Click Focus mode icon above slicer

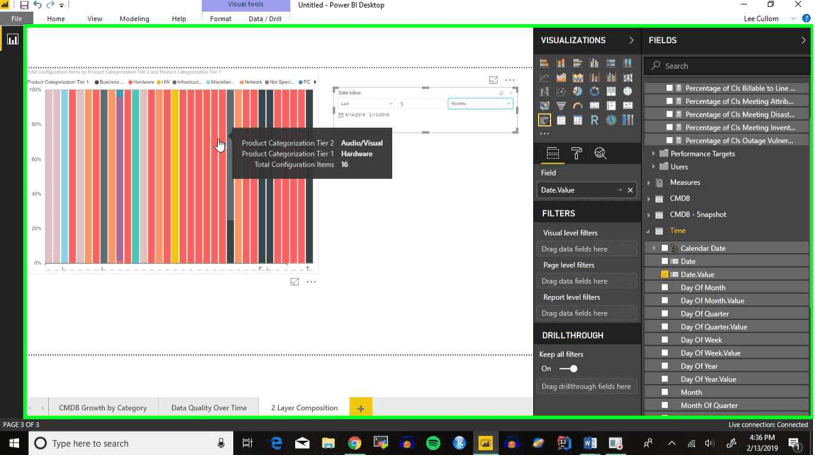493,80
